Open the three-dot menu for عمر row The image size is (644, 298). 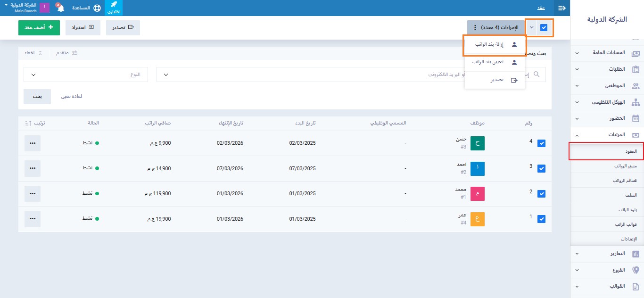pos(33,219)
